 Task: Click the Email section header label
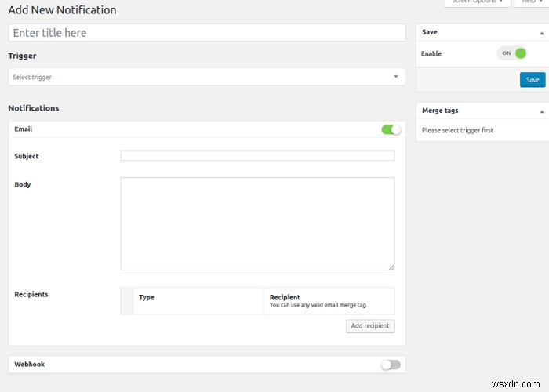24,129
